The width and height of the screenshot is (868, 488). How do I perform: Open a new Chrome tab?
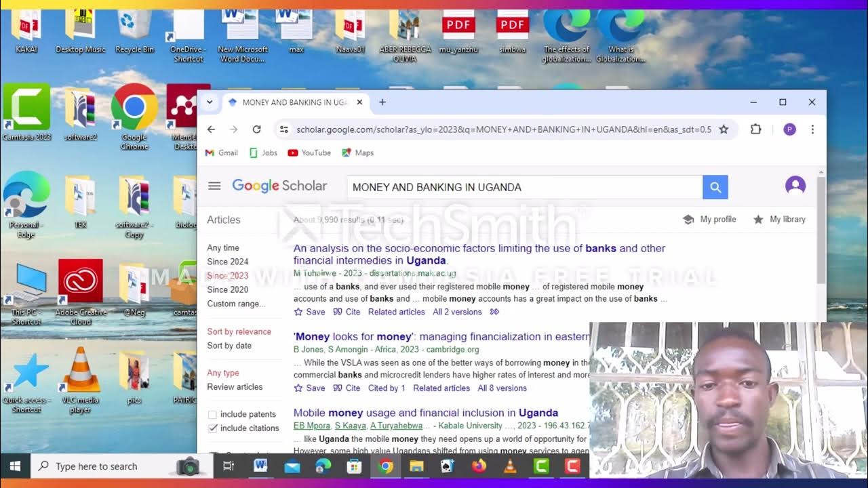coord(382,102)
